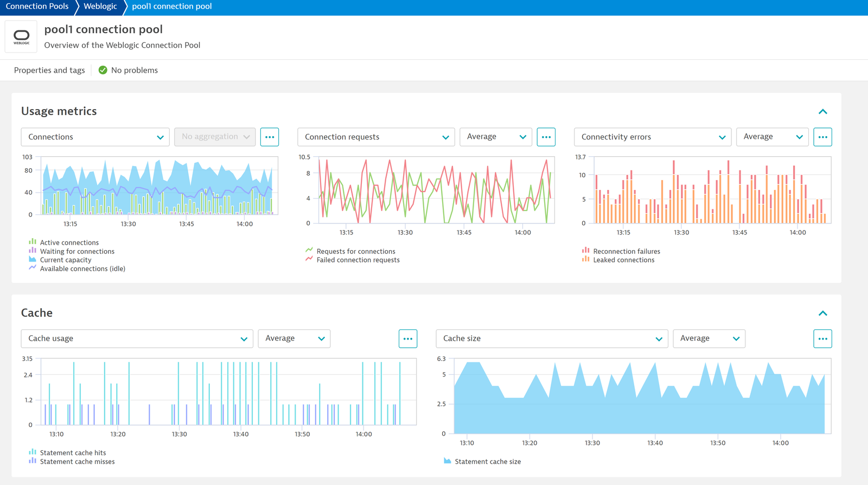Open Average dropdown for Cache size
The width and height of the screenshot is (868, 485).
[709, 339]
